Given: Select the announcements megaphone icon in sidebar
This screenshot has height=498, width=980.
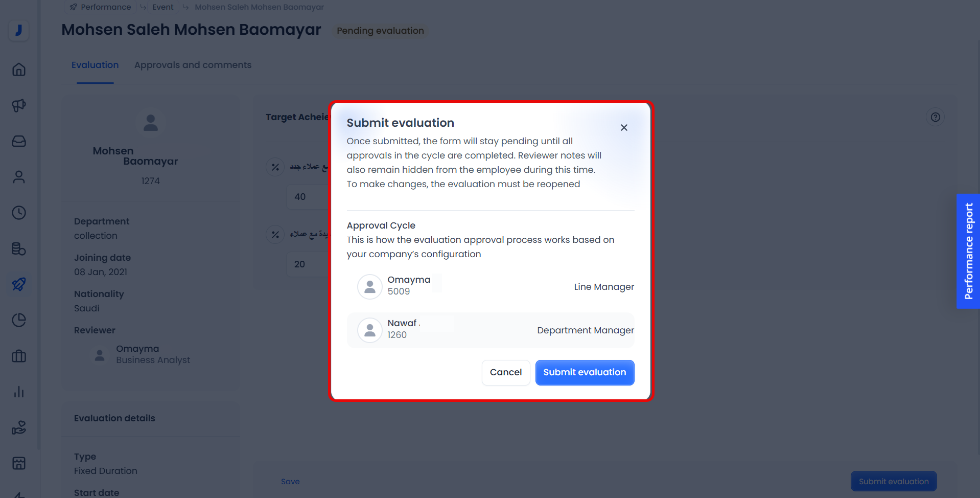Looking at the screenshot, I should [x=19, y=106].
